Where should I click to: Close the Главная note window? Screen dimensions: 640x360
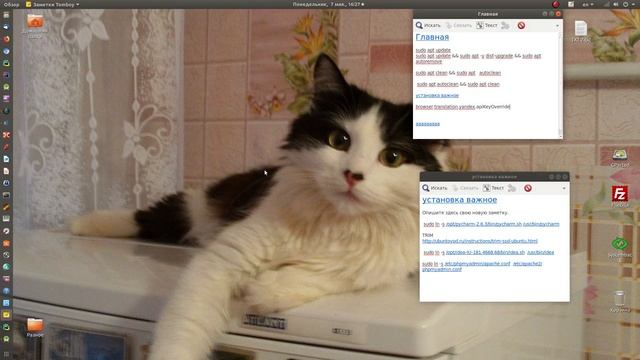tap(558, 14)
